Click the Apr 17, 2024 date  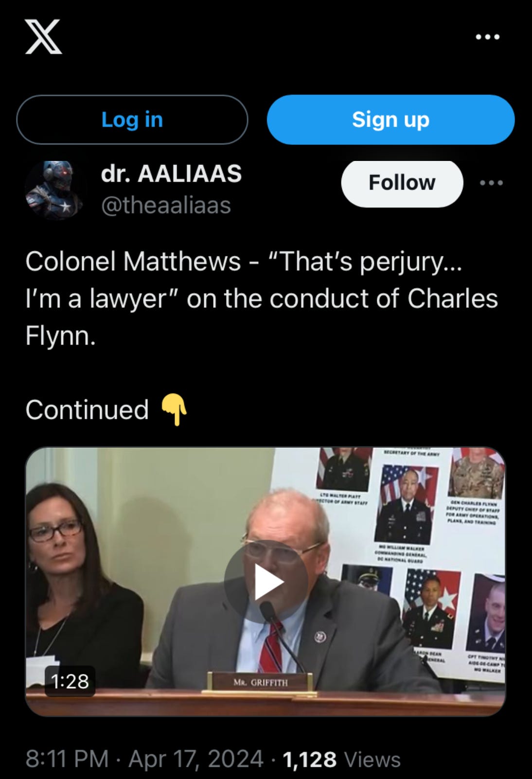(195, 759)
